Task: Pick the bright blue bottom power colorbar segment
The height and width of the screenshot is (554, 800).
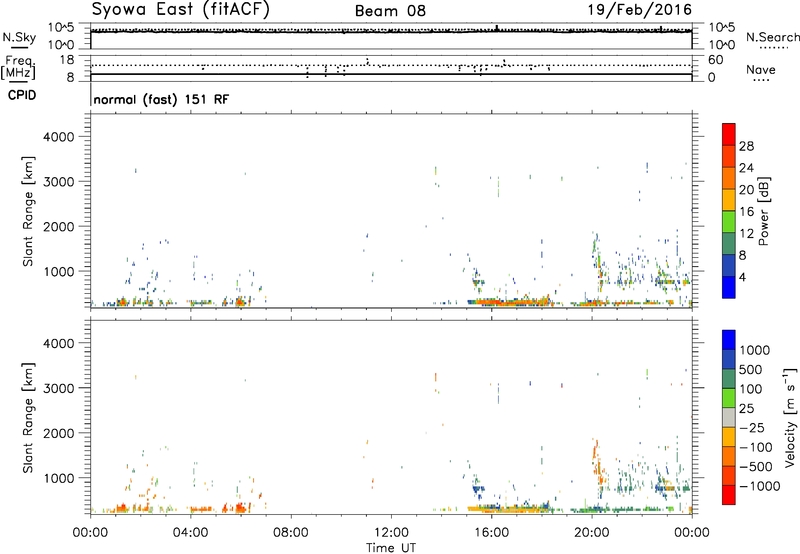Action: tap(729, 287)
